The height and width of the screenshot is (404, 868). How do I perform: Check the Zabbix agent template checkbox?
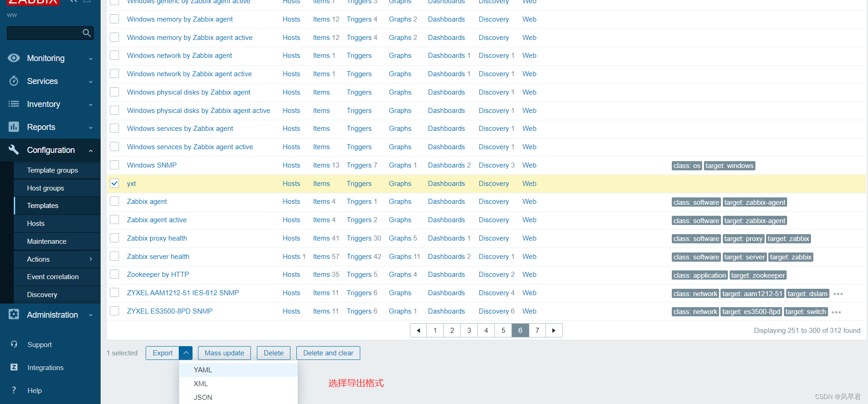tap(114, 201)
